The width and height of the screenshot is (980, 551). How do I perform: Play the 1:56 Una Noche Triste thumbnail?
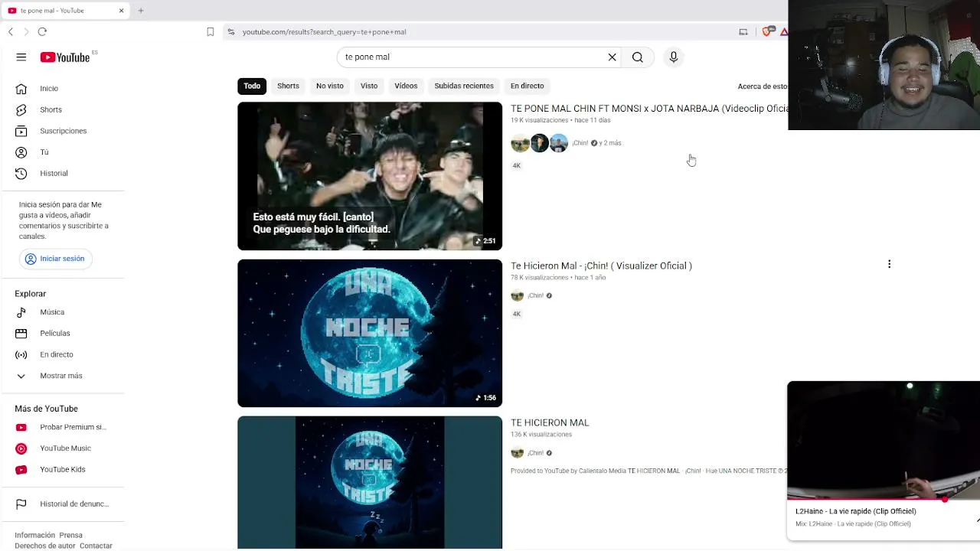click(370, 333)
